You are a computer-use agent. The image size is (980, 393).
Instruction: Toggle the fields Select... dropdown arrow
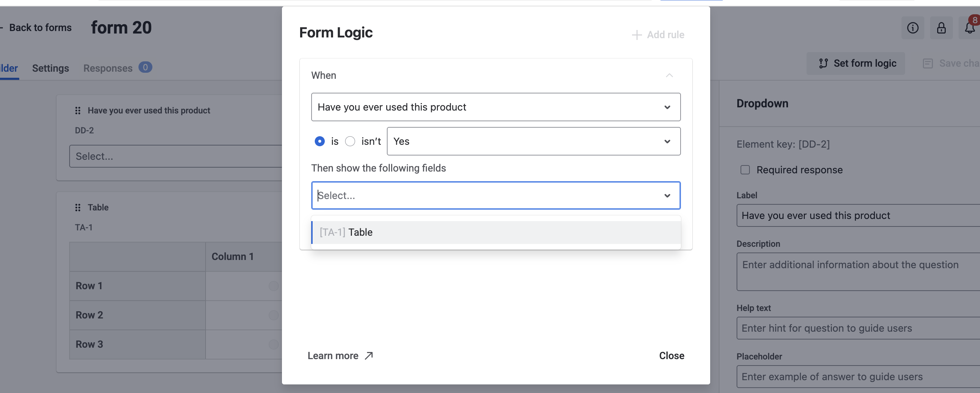click(x=667, y=195)
